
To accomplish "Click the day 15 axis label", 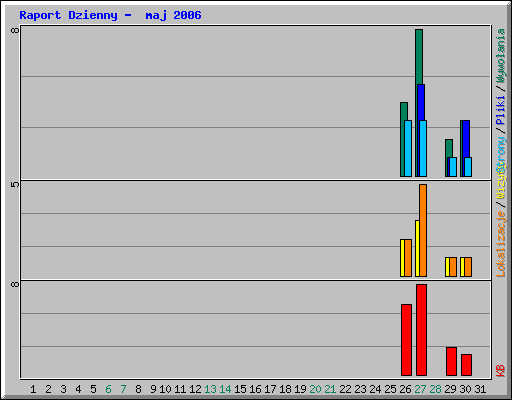I will [x=240, y=389].
